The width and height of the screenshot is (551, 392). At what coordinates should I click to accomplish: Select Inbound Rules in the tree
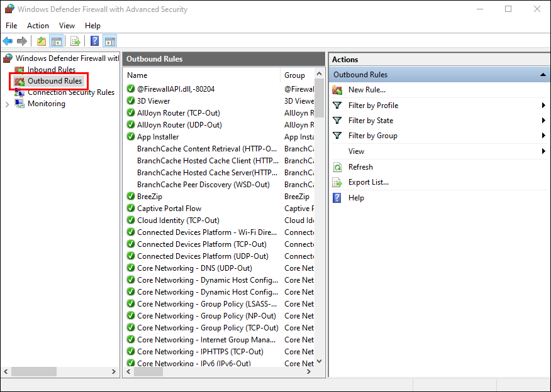(52, 70)
